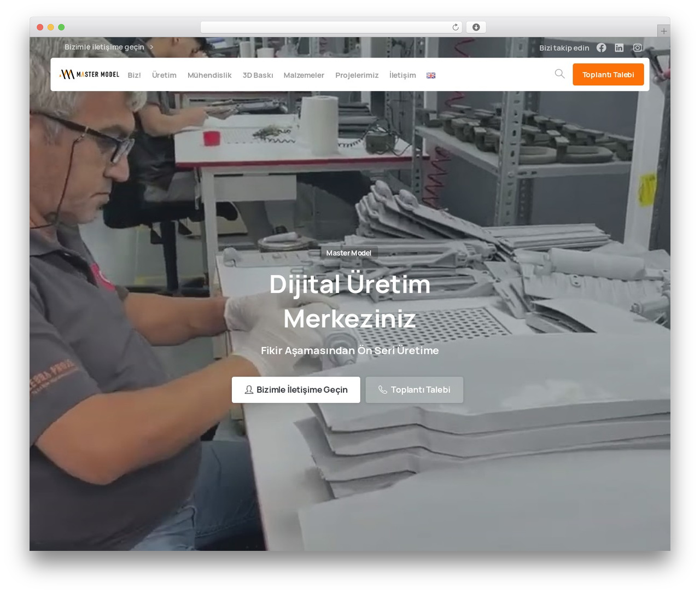Open a new browser tab with plus
This screenshot has width=700, height=593.
coord(663,31)
